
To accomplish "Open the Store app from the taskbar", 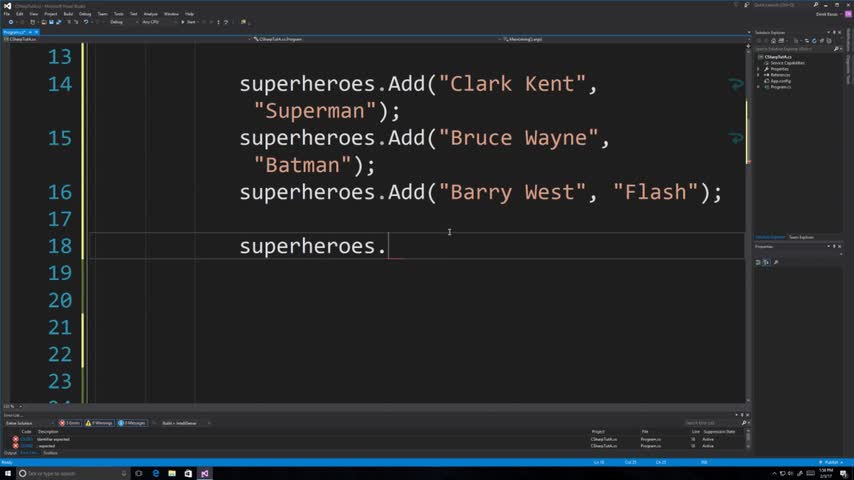I will pyautogui.click(x=188, y=473).
